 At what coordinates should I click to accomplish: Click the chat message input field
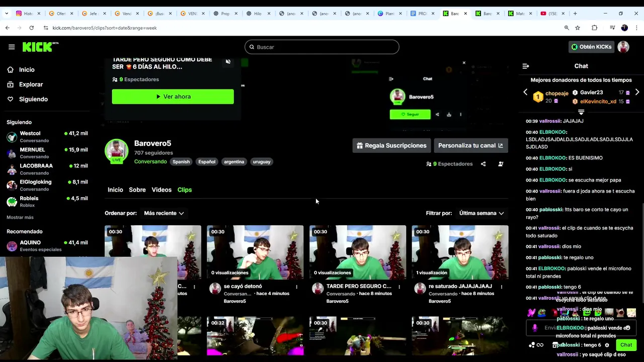581,328
